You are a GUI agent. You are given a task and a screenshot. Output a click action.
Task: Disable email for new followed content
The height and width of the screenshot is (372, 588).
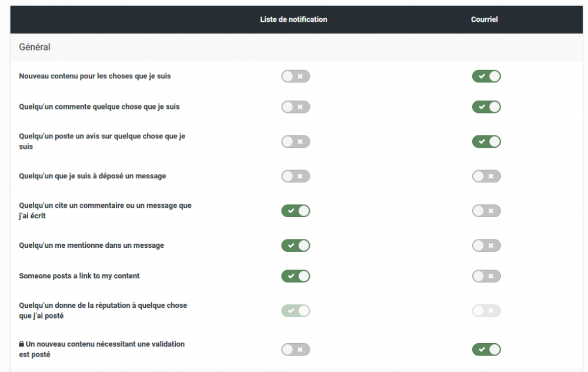pyautogui.click(x=486, y=77)
